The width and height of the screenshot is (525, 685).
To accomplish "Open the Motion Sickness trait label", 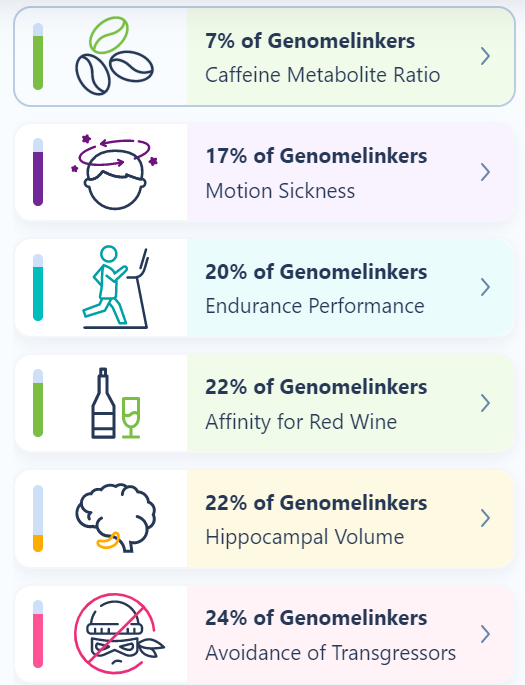I will [x=280, y=191].
